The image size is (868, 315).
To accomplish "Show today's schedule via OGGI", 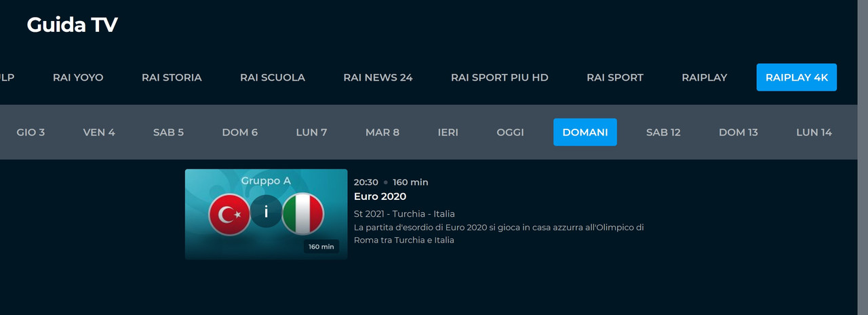I will 510,132.
